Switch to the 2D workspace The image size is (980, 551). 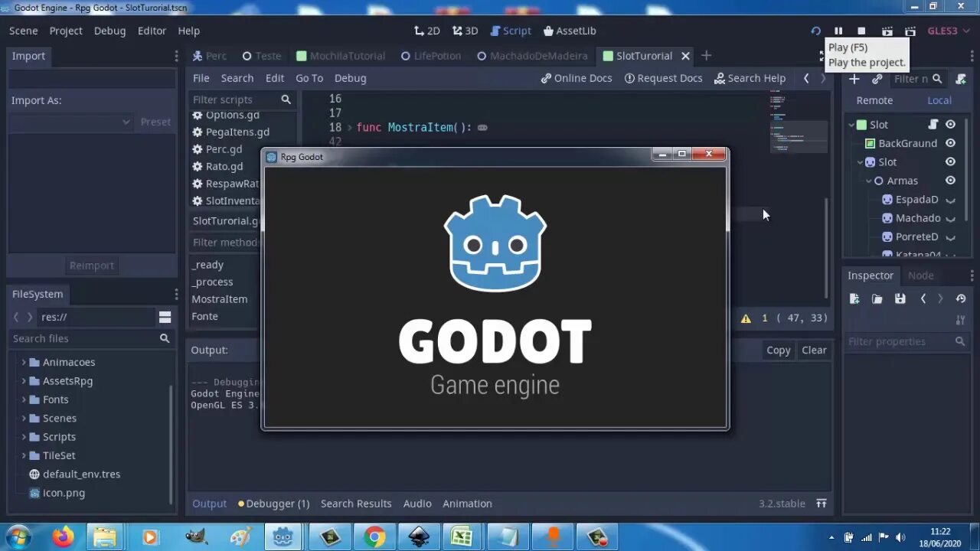426,31
